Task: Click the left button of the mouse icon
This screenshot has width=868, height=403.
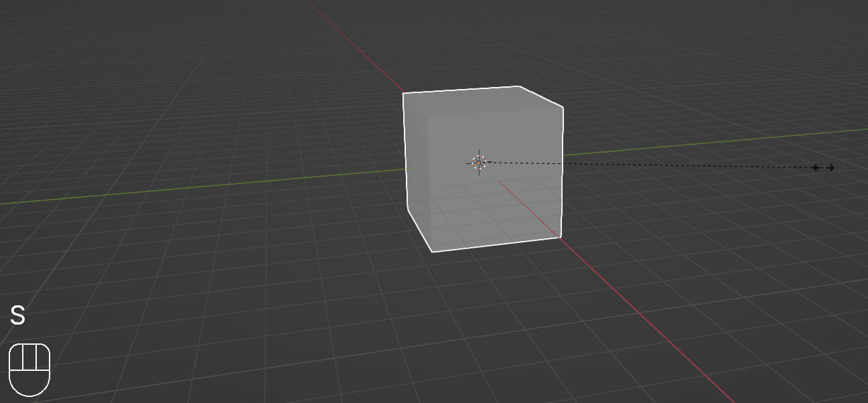Action: pos(16,357)
